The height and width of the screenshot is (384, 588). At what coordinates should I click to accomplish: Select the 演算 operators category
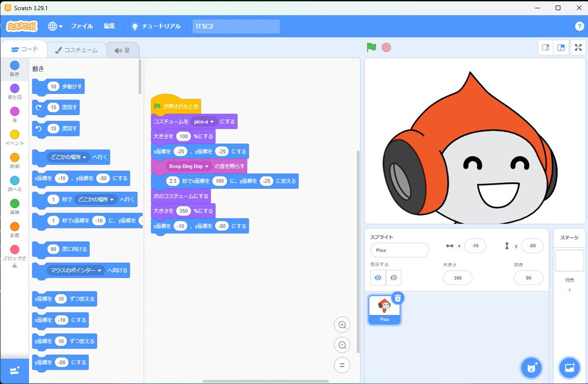tap(15, 206)
